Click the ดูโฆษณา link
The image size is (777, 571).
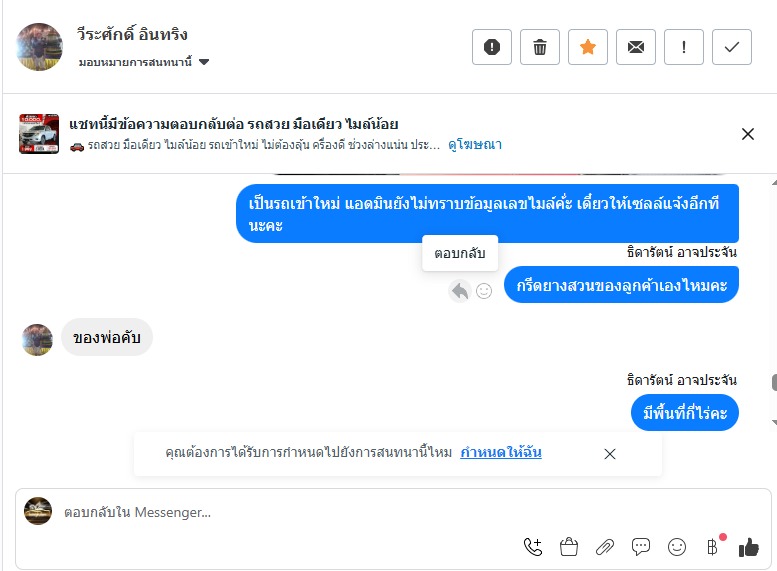click(475, 145)
